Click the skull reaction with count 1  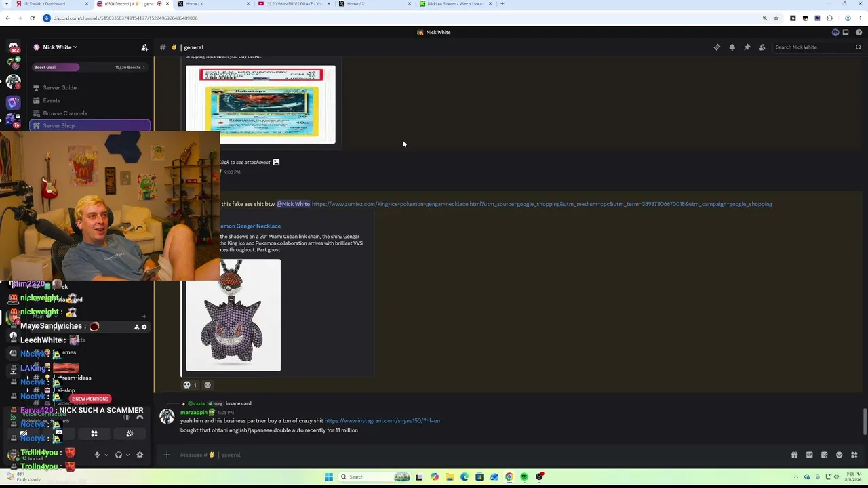click(190, 385)
